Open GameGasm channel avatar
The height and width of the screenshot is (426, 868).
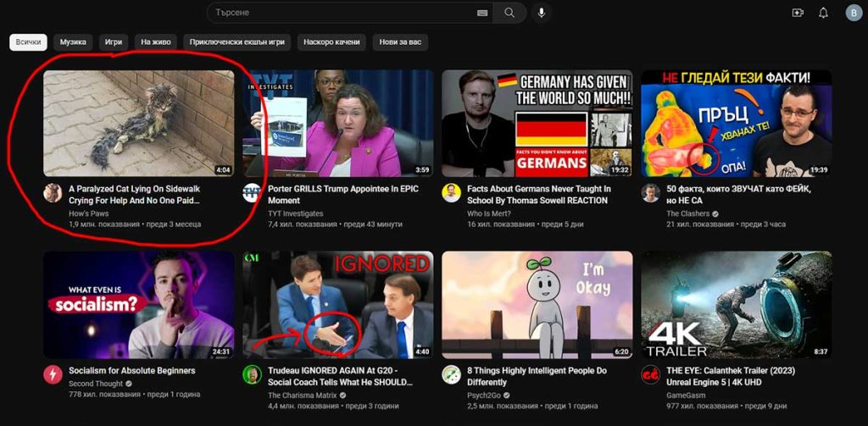650,374
